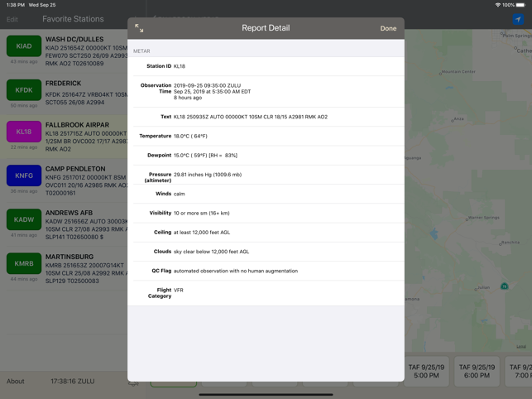Image resolution: width=532 pixels, height=399 pixels.
Task: Open the MARTINSBURG station row
Action: click(x=64, y=268)
